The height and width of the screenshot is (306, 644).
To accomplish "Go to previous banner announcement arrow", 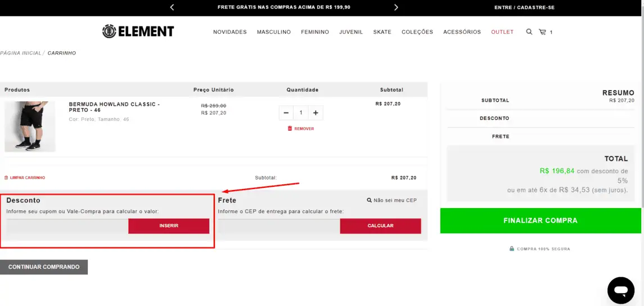I will (x=172, y=7).
